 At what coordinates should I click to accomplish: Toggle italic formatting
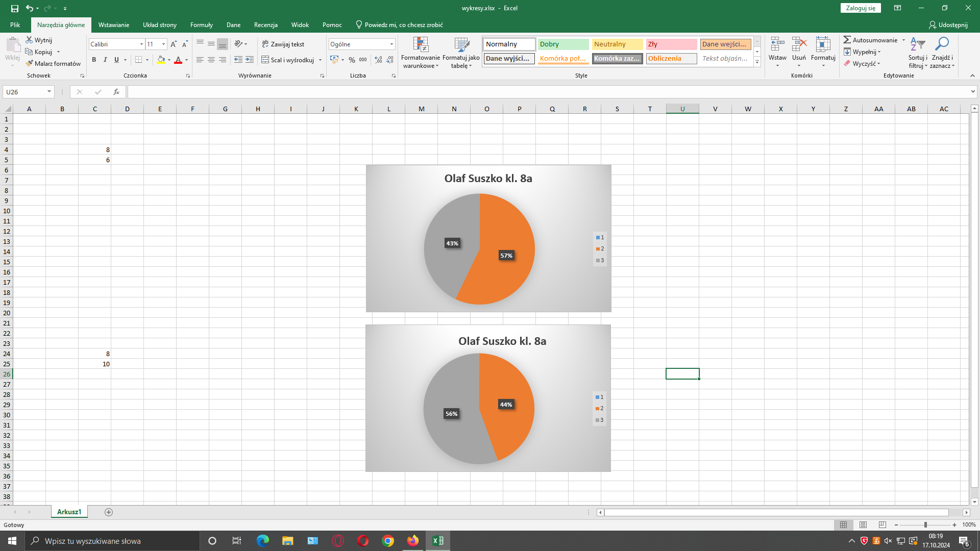(105, 60)
